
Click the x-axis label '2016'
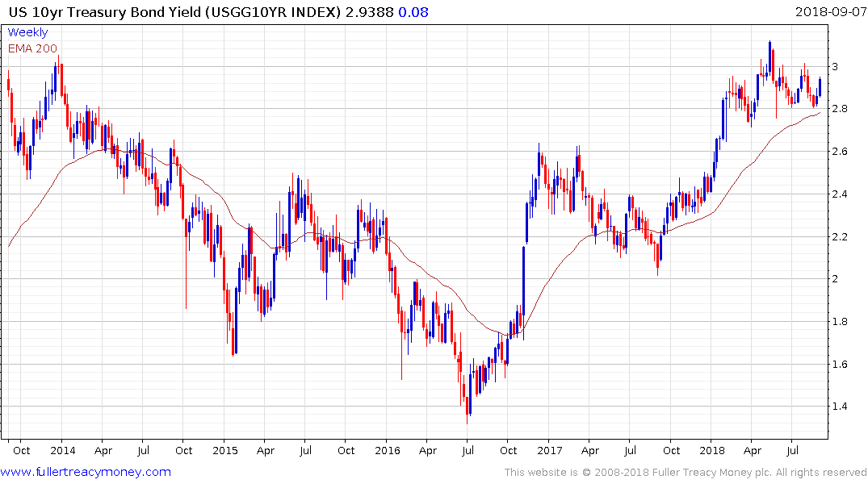pyautogui.click(x=387, y=450)
